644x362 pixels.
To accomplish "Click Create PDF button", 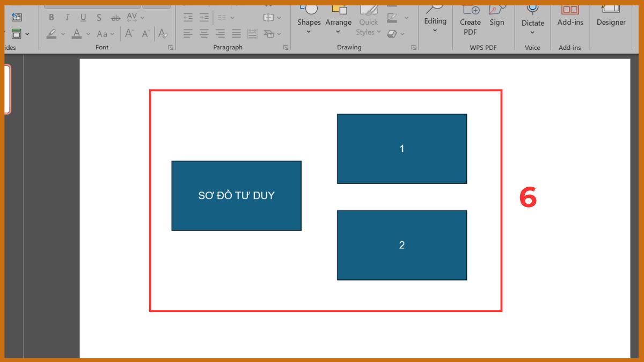I will coord(470,21).
